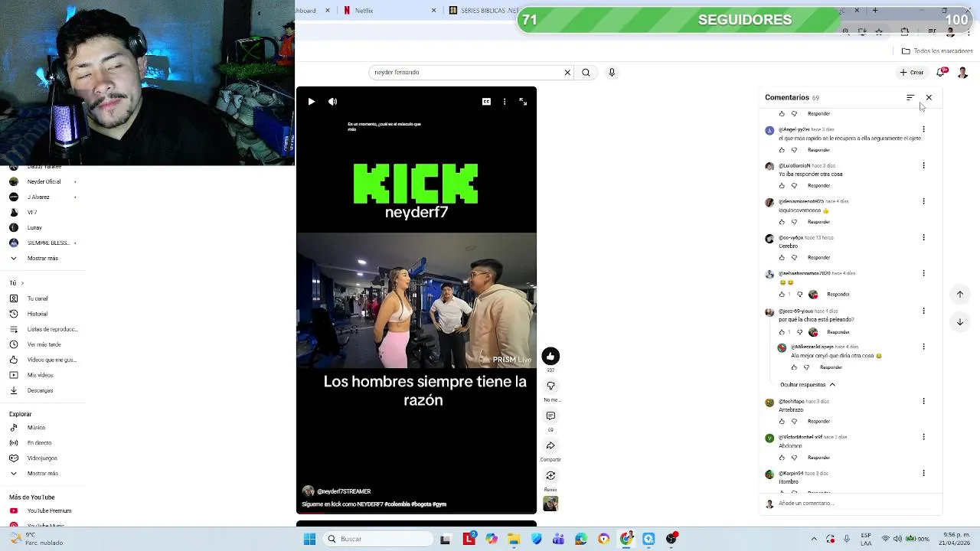Like the 'Cerebro' comment
980x551 pixels.
782,258
